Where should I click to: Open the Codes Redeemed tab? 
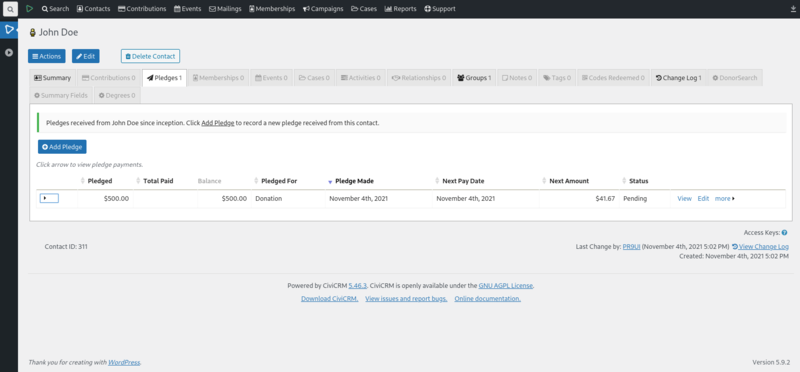click(613, 78)
